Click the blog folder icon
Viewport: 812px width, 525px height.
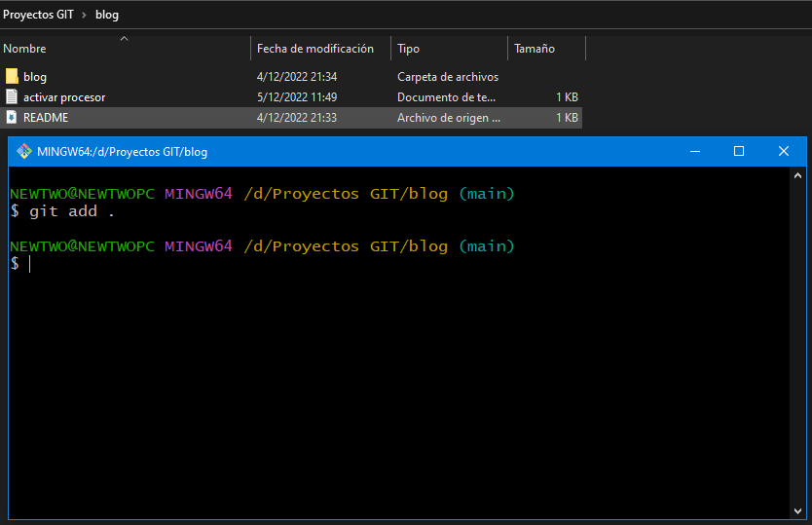point(12,76)
